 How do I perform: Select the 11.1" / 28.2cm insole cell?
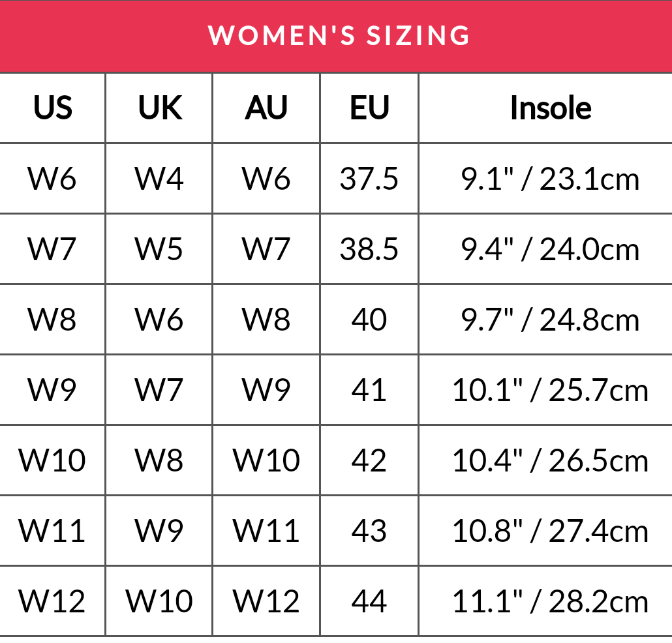551,601
